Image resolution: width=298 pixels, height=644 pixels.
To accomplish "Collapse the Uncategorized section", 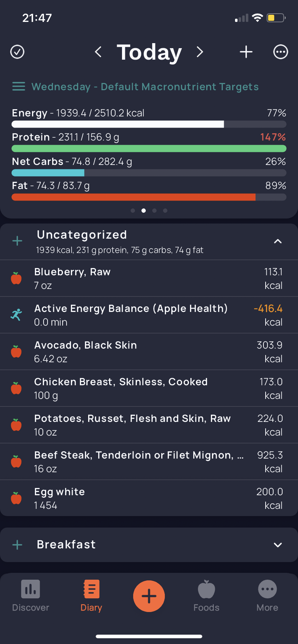I will [x=277, y=241].
